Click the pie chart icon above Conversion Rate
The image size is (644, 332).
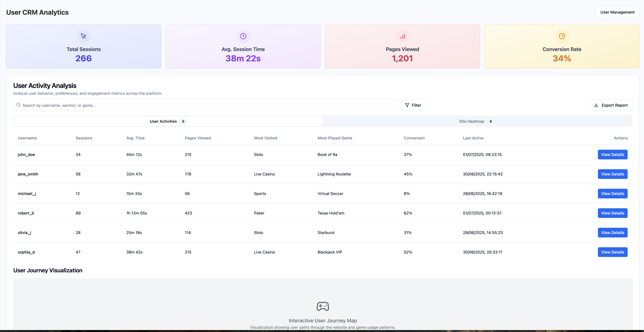562,36
